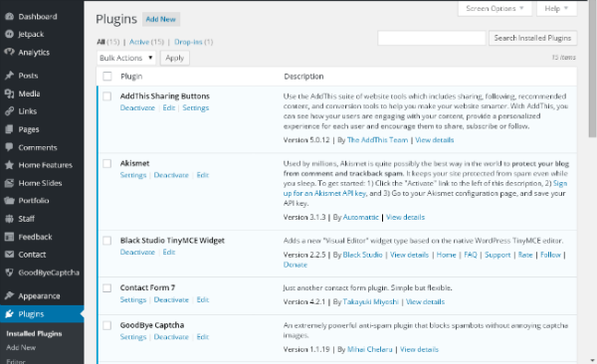Open the Bulk Actions dropdown

[126, 58]
